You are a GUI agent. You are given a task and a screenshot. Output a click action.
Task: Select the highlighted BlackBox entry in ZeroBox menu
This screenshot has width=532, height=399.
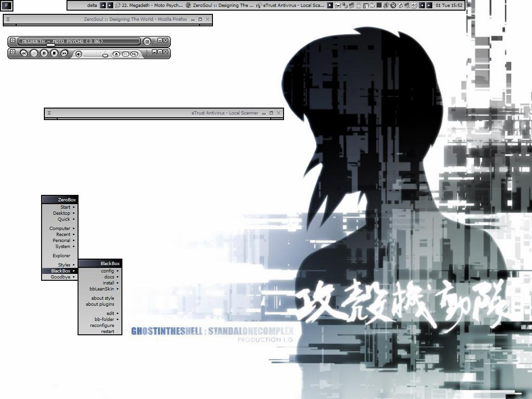(x=60, y=271)
